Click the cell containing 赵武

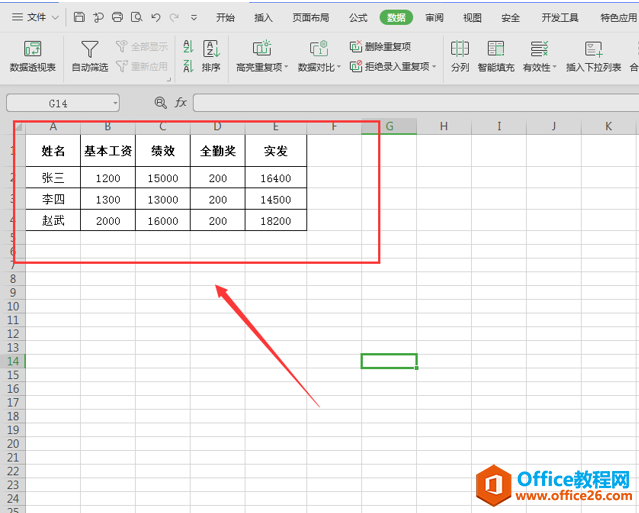point(53,220)
